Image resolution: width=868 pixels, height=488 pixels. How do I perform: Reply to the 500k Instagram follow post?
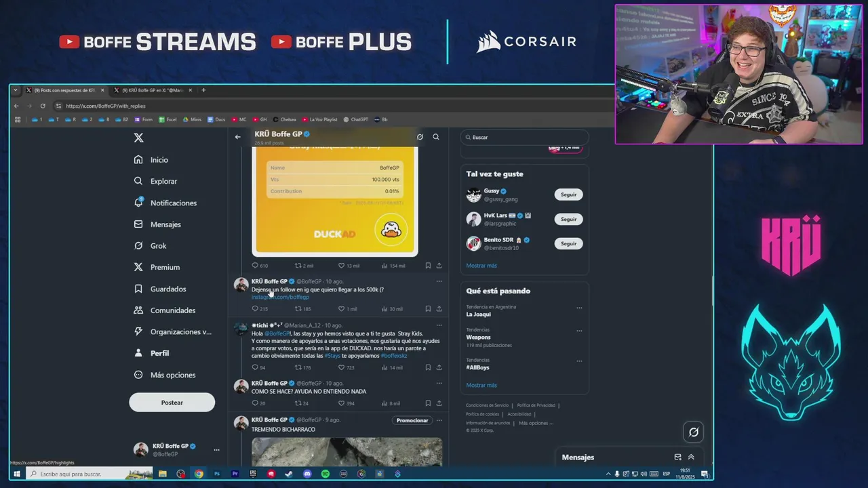tap(255, 309)
